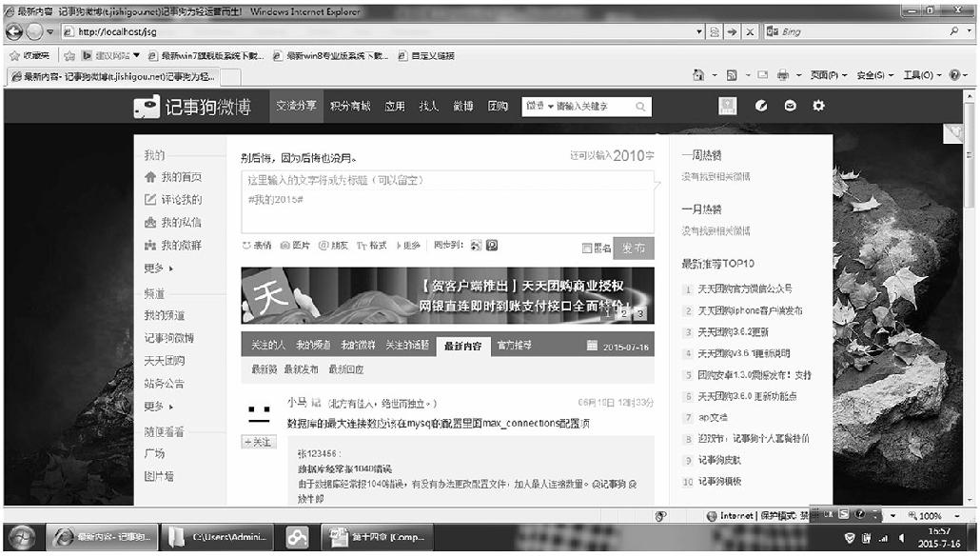Open the address bar history dropdown
Screen dimensions: 980x557
pos(699,31)
